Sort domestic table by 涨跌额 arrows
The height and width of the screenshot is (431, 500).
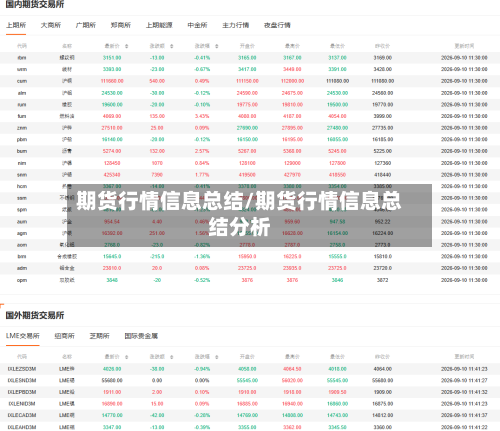click(x=172, y=46)
